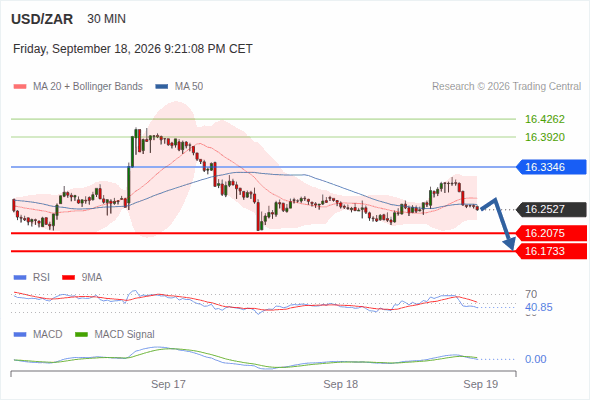Click the Research © 2026 Trading Central text
Viewport: 590px width, 400px height.
[x=506, y=87]
